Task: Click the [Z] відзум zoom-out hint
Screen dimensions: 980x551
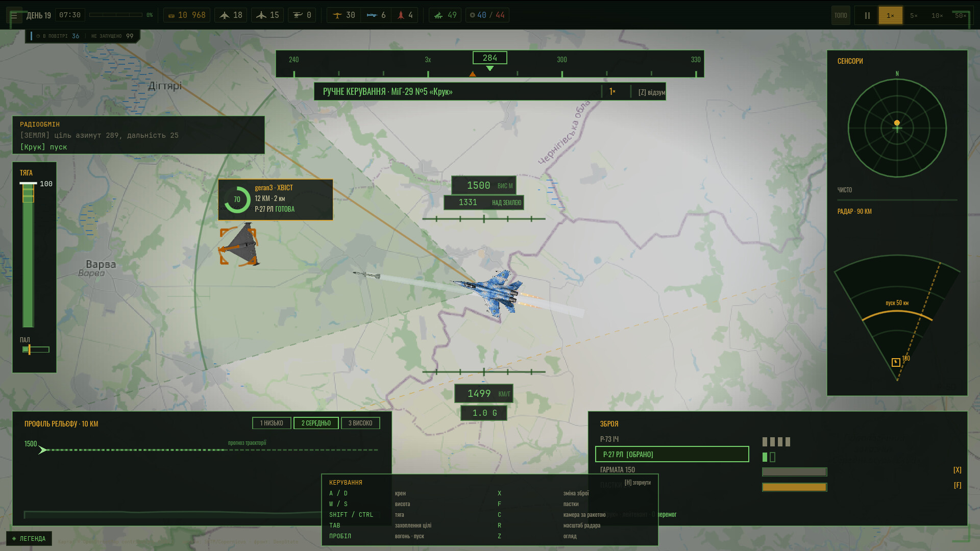Action: (x=651, y=92)
